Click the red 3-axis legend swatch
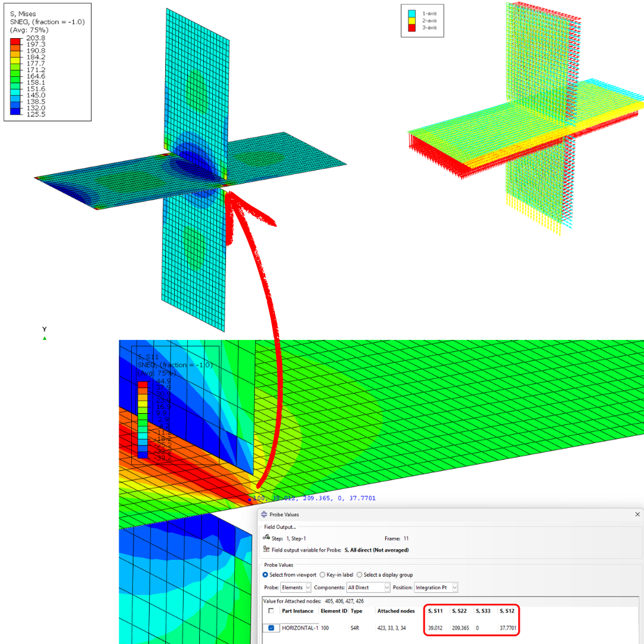The image size is (644, 644). point(412,27)
